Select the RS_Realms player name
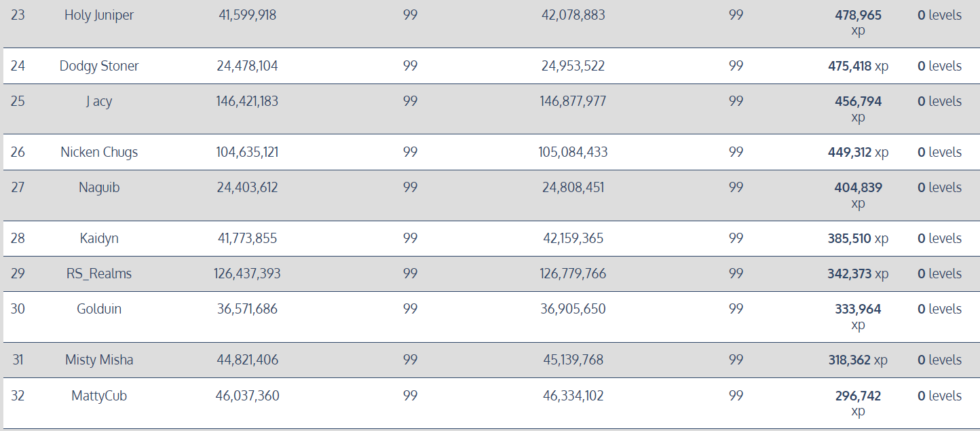Viewport: 980px width, 431px height. 99,274
